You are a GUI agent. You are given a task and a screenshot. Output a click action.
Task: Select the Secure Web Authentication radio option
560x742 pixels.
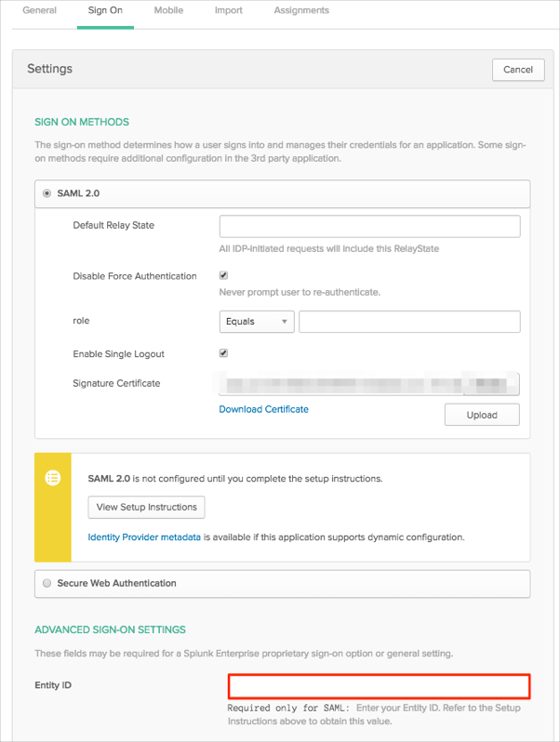pyautogui.click(x=47, y=584)
